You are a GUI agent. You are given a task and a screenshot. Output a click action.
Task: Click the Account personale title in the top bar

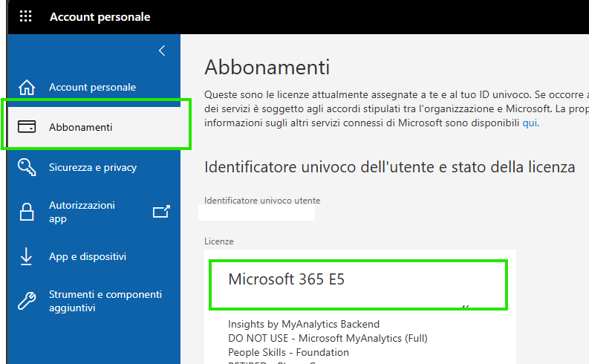click(100, 16)
